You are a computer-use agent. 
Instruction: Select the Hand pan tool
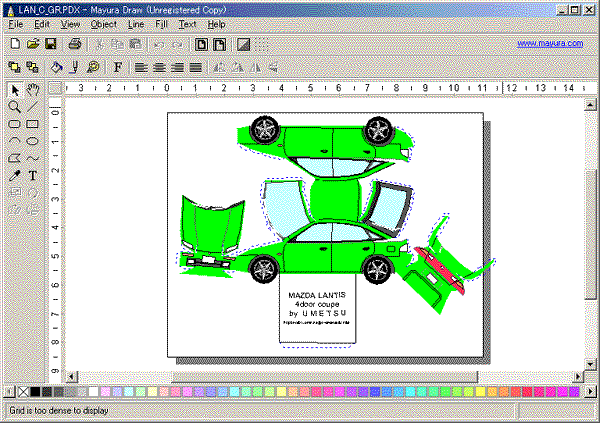click(x=33, y=90)
